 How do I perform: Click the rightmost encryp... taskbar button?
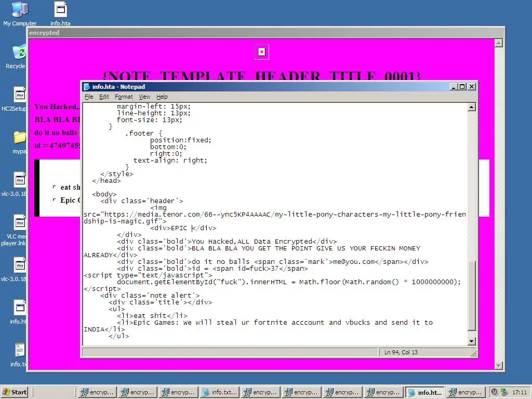466,392
